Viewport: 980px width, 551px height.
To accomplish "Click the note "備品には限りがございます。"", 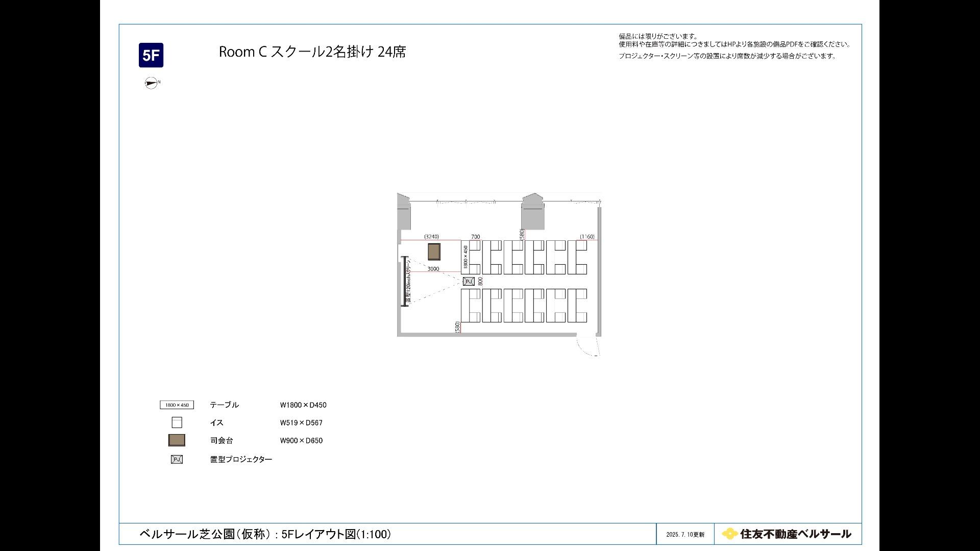I will pyautogui.click(x=658, y=36).
